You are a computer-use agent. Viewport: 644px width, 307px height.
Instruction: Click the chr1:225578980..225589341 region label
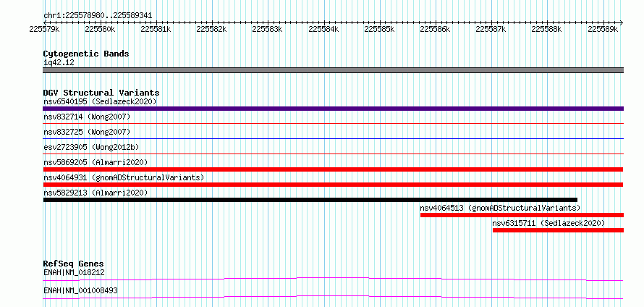point(98,16)
